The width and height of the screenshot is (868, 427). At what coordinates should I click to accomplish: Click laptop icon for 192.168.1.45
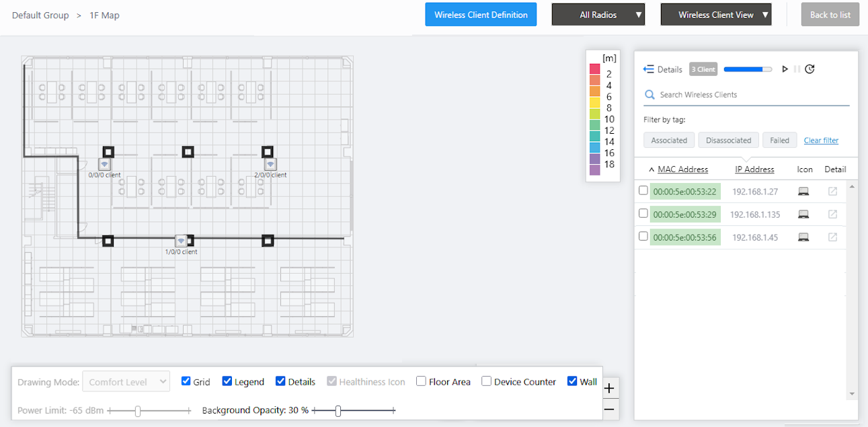coord(803,237)
